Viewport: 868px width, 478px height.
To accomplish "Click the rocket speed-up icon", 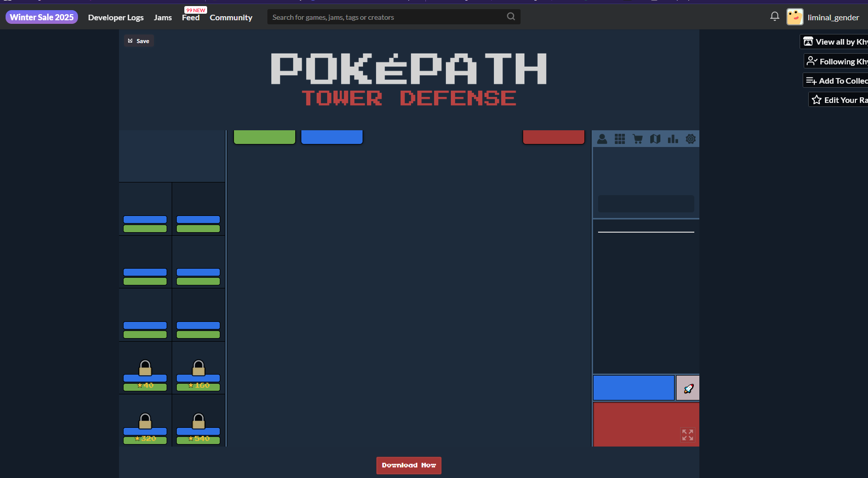I will click(688, 388).
